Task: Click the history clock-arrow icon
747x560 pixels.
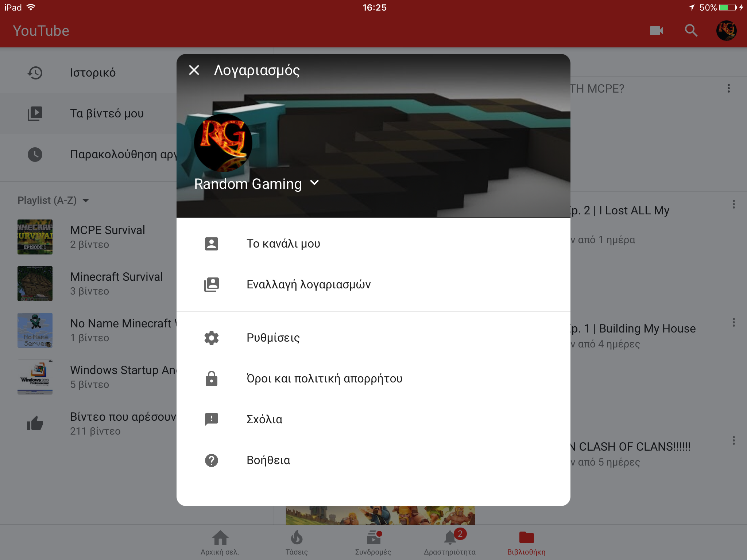Action: click(x=35, y=73)
